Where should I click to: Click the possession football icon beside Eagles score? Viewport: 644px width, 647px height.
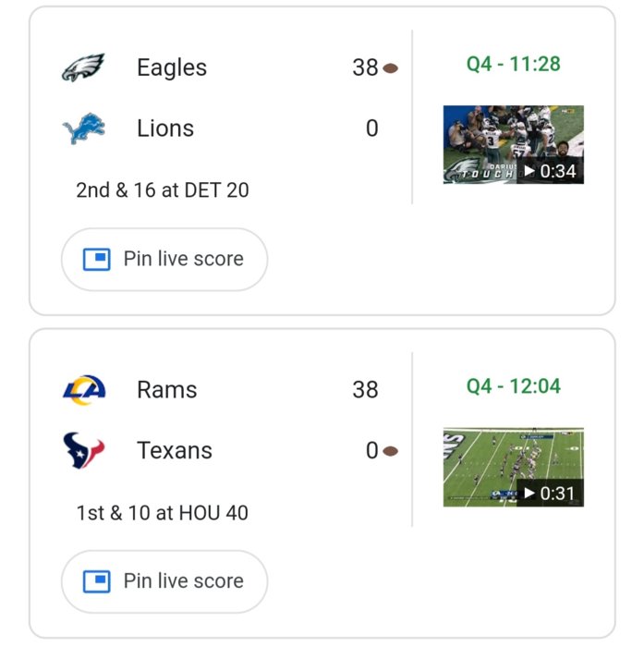[390, 68]
